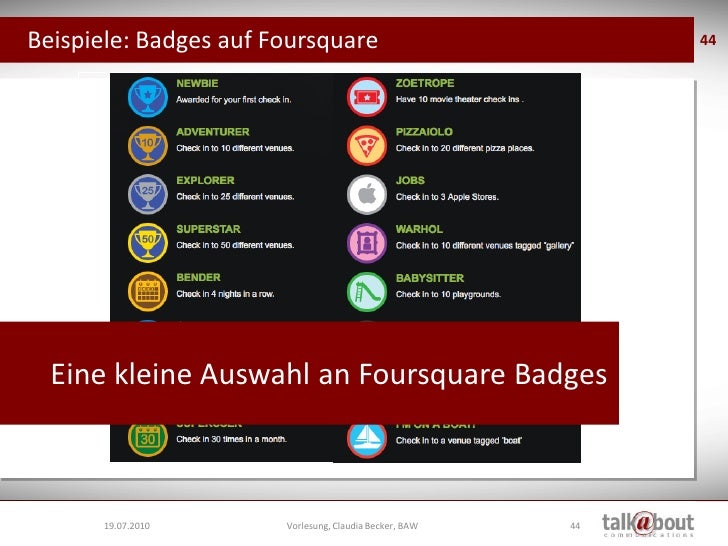
Task: Click the gray footer page number 44
Action: point(575,526)
